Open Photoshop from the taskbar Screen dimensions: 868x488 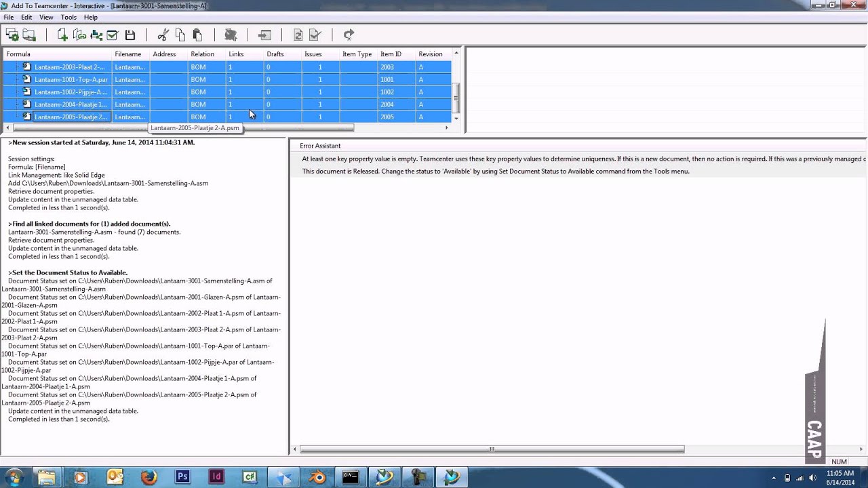point(182,477)
